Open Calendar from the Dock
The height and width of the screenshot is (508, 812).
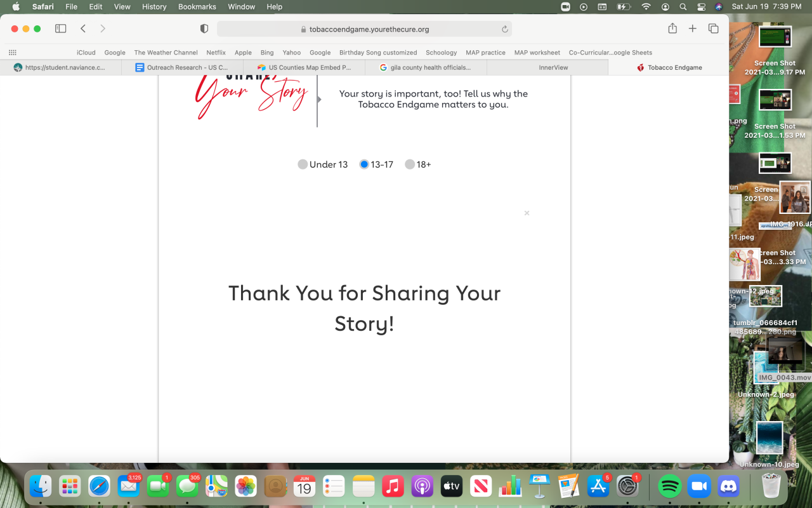304,486
